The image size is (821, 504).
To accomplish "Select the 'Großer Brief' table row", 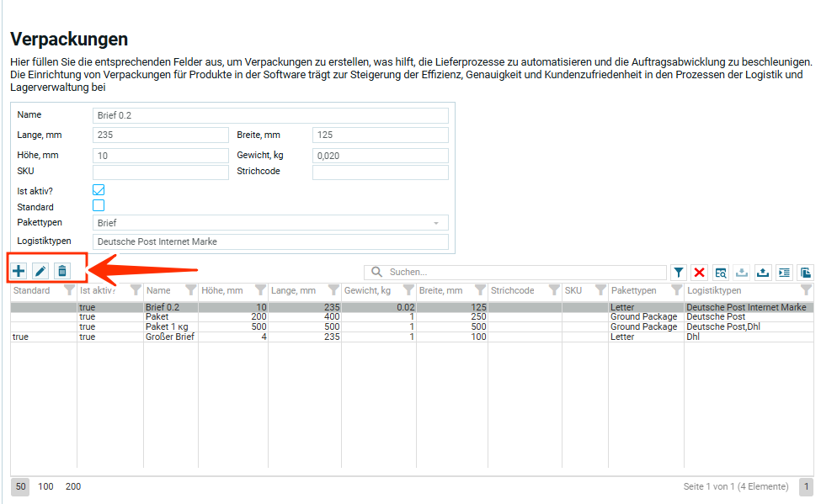I will point(168,337).
